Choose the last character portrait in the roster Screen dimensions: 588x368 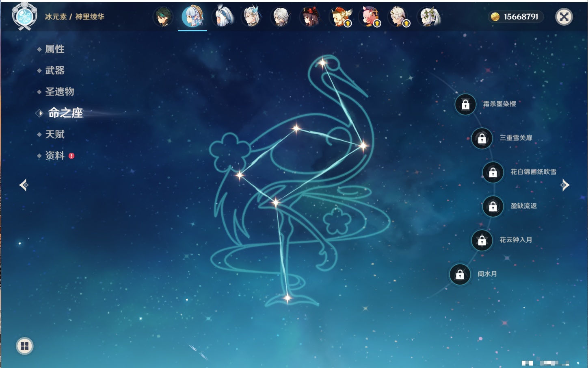coord(429,17)
